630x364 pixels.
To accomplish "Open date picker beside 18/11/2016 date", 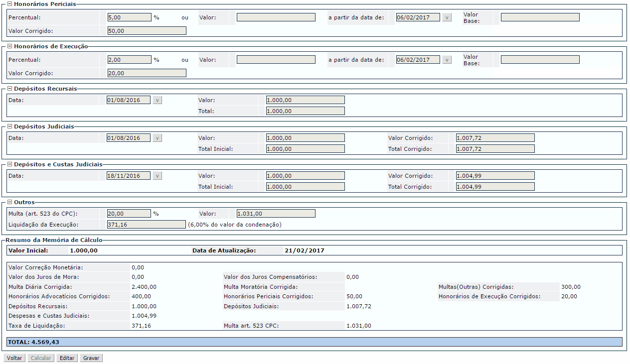I will pyautogui.click(x=157, y=176).
